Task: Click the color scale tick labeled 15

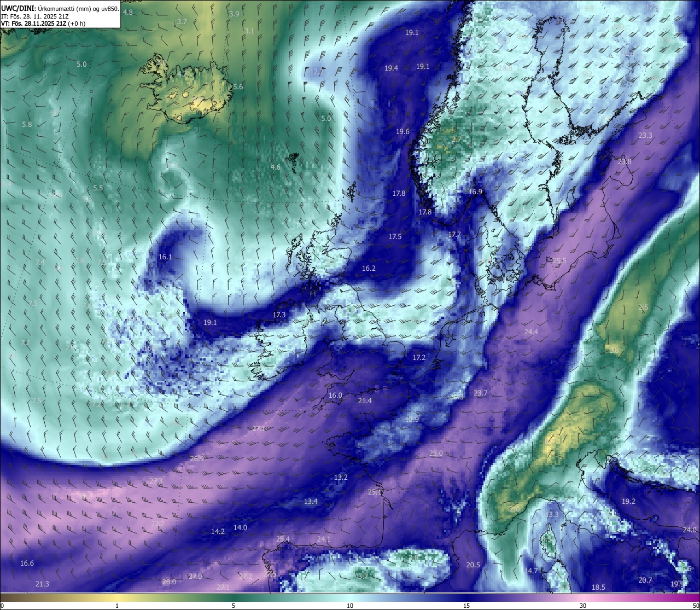Action: pos(466,606)
